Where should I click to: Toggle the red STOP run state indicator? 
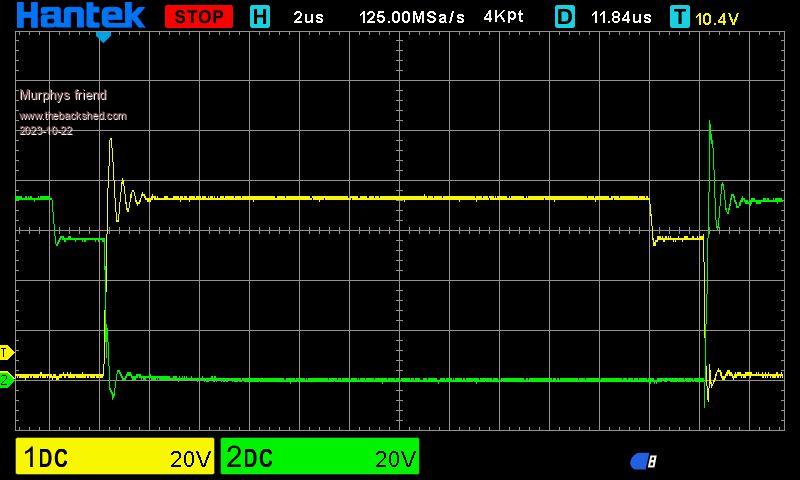pos(198,17)
